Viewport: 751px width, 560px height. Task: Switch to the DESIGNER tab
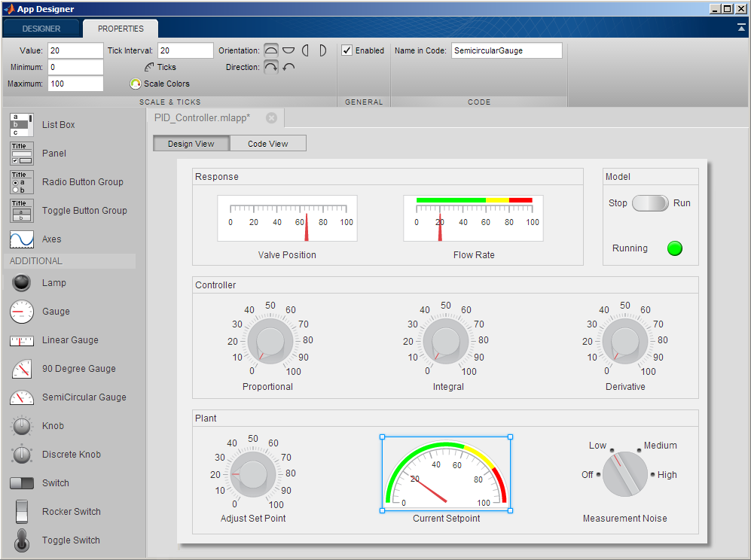point(41,29)
